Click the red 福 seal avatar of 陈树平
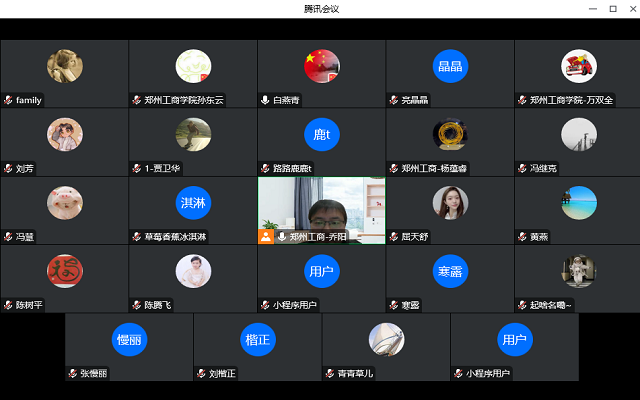The height and width of the screenshot is (400, 640). click(x=64, y=271)
